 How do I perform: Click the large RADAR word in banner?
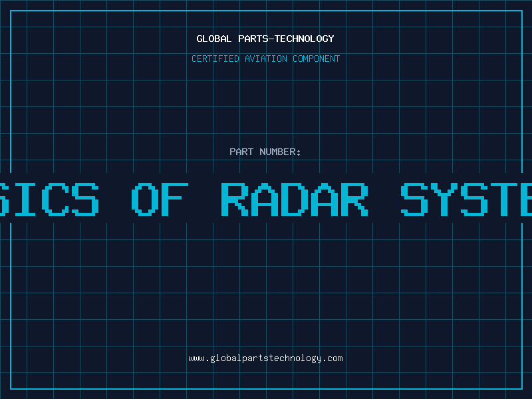[x=294, y=199]
